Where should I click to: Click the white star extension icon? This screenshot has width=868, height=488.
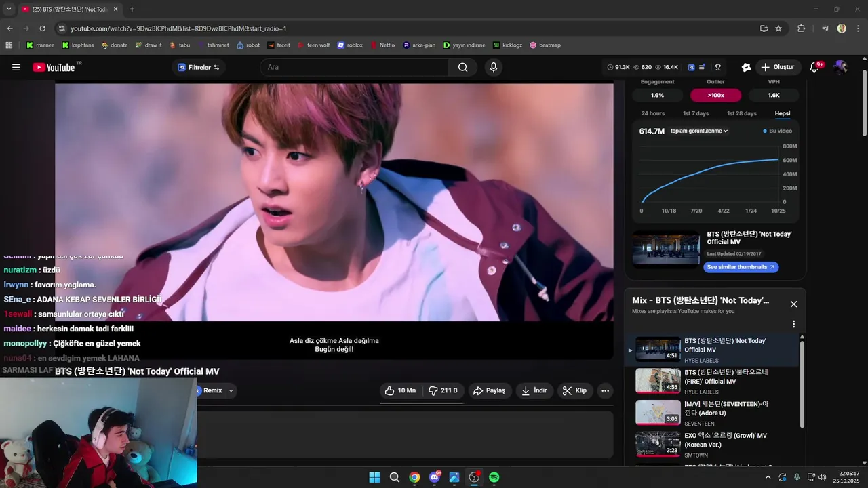point(746,67)
